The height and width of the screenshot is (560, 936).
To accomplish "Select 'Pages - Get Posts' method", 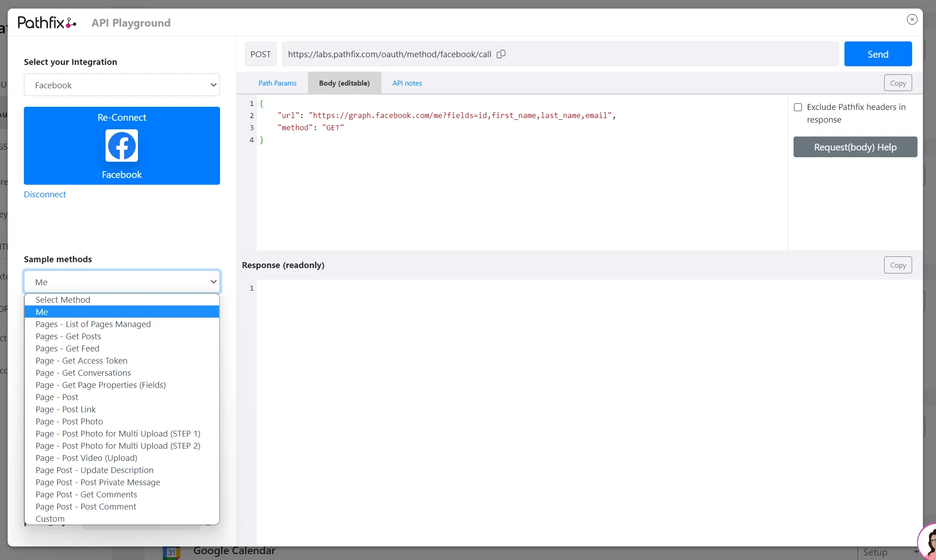I will tap(122, 336).
